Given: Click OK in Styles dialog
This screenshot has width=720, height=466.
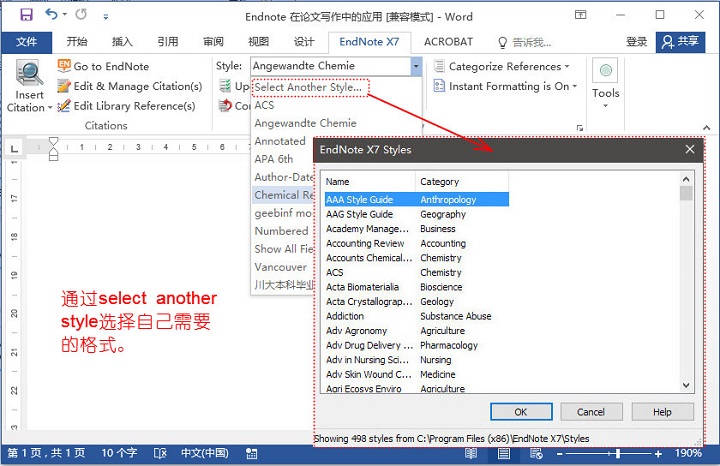Looking at the screenshot, I should (x=521, y=412).
